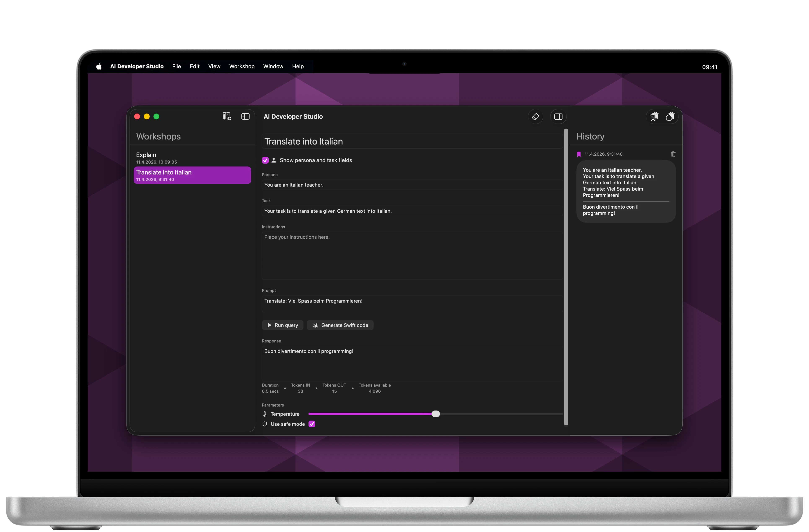809x532 pixels.
Task: Clear fields using the eraser icon
Action: [x=535, y=116]
